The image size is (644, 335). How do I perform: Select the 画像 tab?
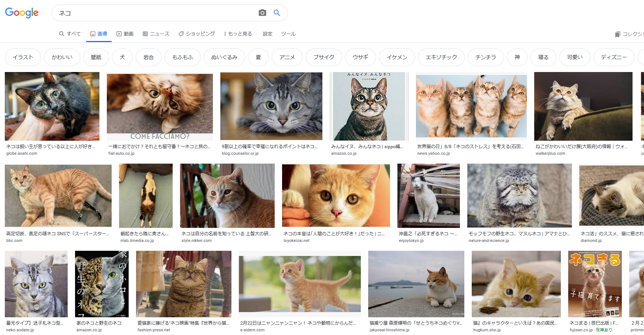(x=99, y=34)
